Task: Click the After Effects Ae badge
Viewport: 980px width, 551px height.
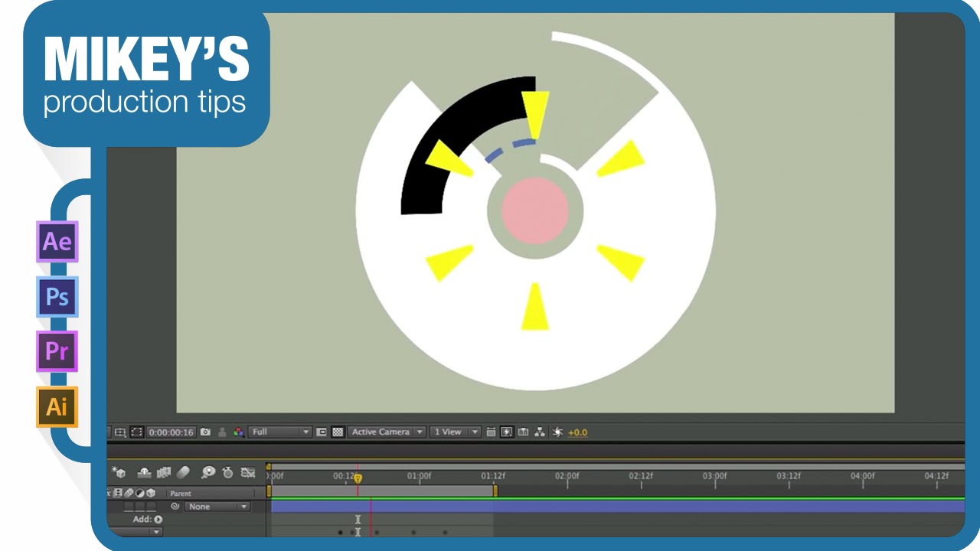Action: [57, 242]
